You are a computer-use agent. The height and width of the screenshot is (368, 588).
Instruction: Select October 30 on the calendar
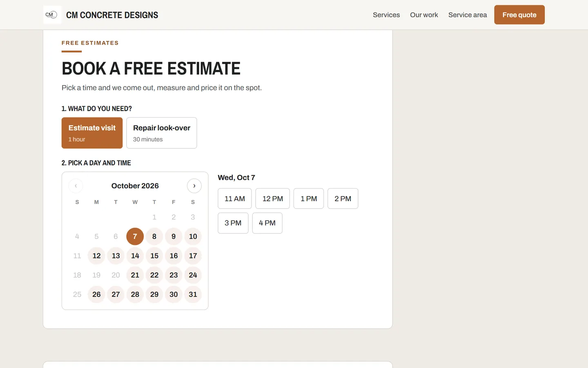pos(174,294)
